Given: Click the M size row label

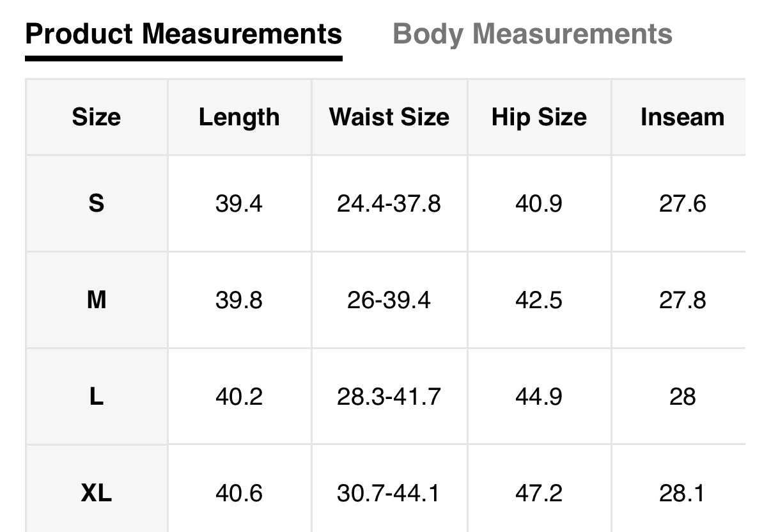Looking at the screenshot, I should (x=96, y=300).
